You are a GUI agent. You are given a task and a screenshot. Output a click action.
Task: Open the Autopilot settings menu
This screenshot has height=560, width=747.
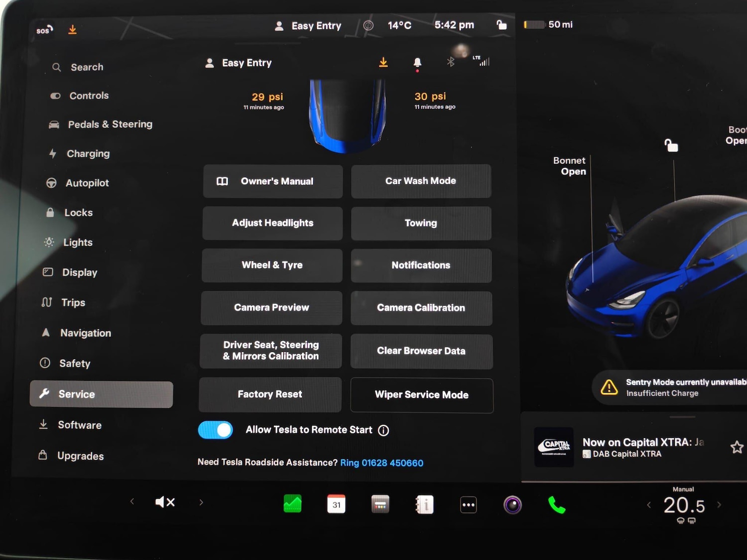pyautogui.click(x=87, y=183)
